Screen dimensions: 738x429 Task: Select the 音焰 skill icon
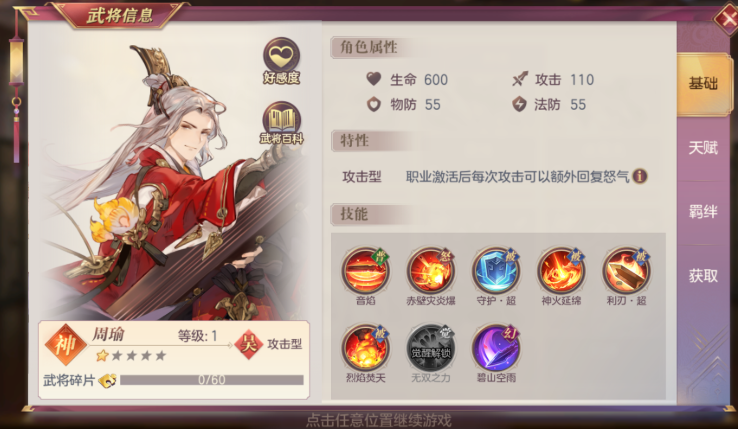[x=366, y=271]
